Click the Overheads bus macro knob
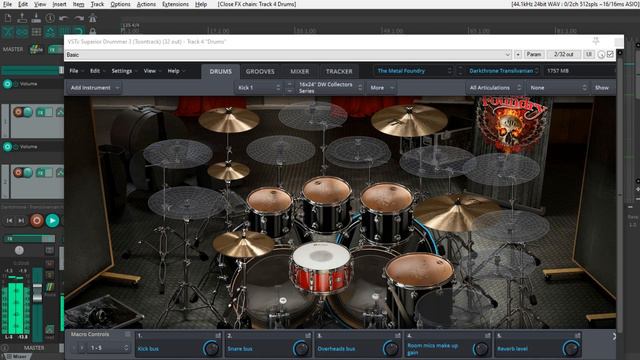This screenshot has height=360, width=640. click(391, 348)
